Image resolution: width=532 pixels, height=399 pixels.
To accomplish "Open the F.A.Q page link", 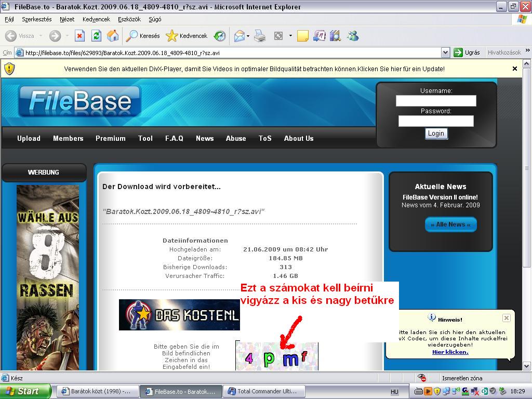I will point(174,138).
